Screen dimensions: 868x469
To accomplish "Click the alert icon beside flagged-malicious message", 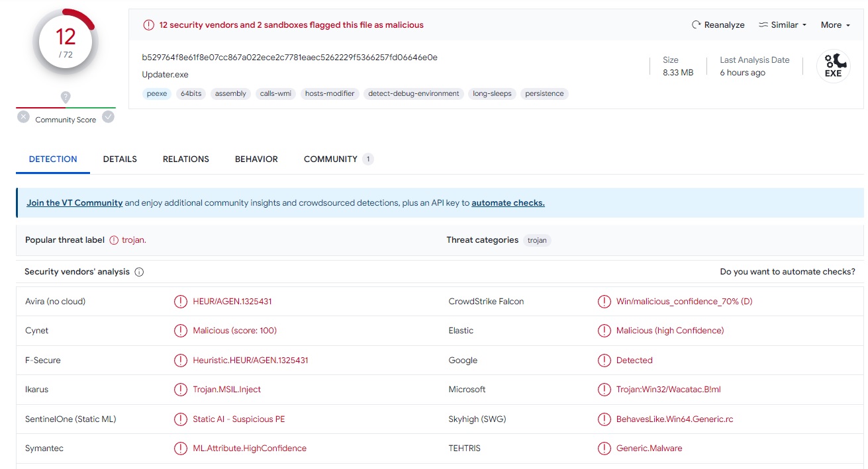I will (x=148, y=25).
